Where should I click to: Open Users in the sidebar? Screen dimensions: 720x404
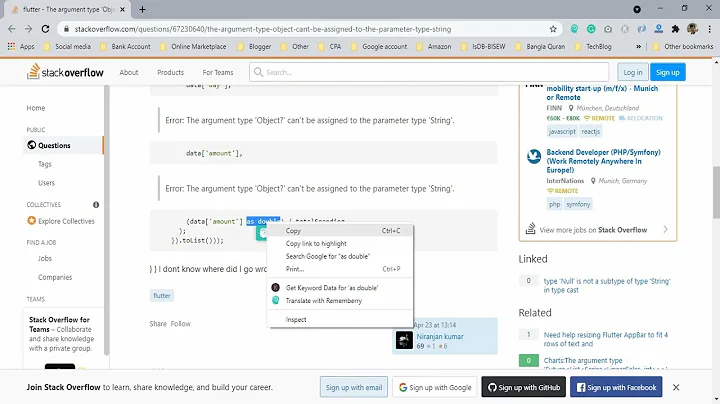[46, 183]
